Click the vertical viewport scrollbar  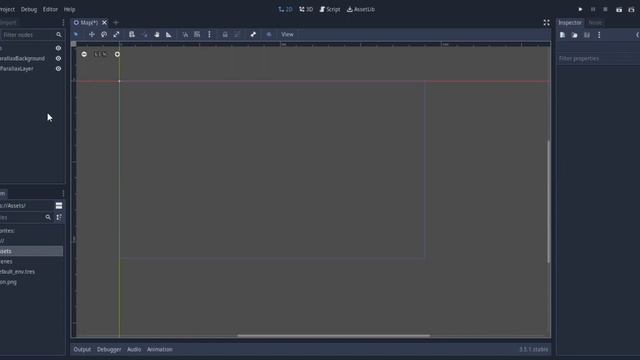(x=549, y=202)
